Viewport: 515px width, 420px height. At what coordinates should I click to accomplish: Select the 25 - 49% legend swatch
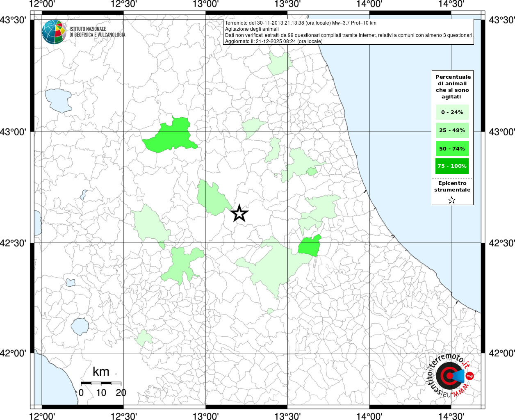(x=452, y=130)
